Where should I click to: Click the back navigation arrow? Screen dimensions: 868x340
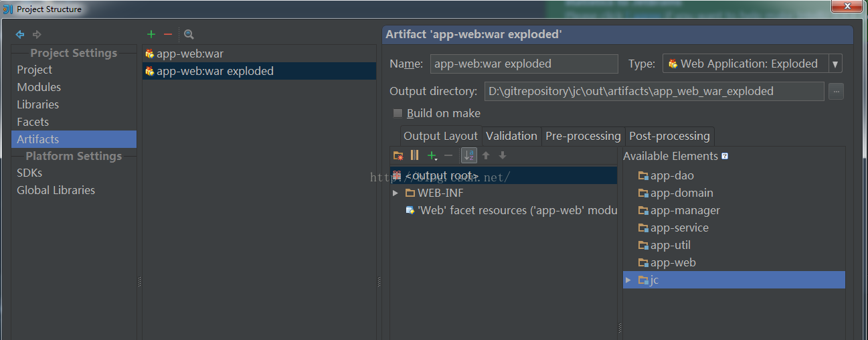click(20, 34)
